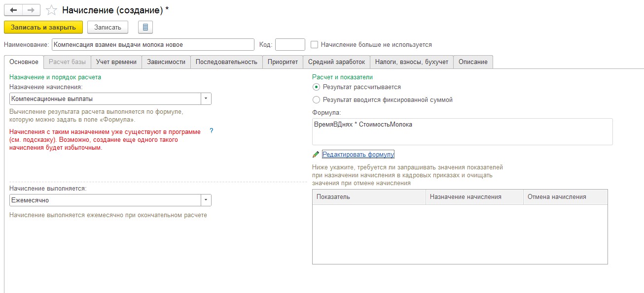Click the forward navigation arrow
This screenshot has width=644, height=293.
click(x=31, y=10)
